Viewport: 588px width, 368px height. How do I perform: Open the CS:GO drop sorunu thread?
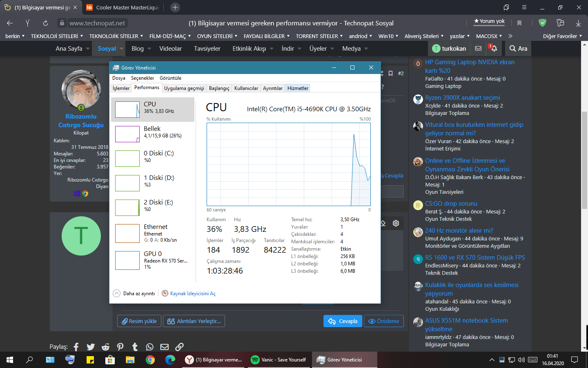tap(451, 204)
